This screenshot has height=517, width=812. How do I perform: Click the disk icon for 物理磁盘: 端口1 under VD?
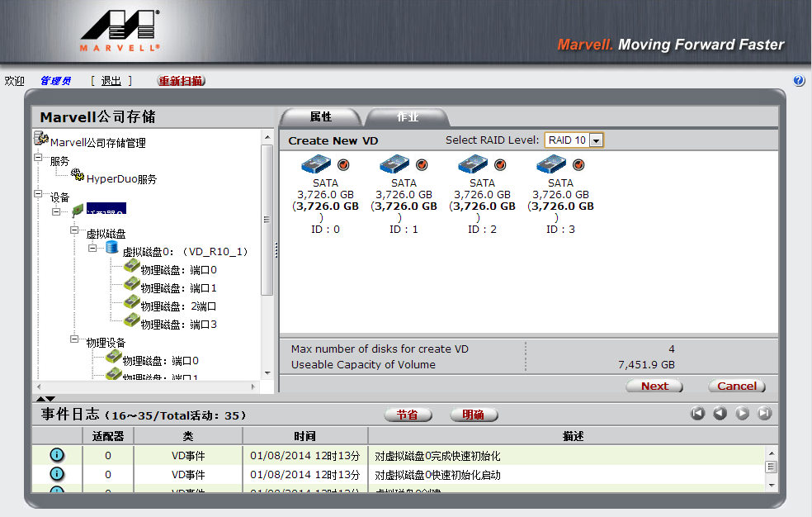tap(131, 284)
